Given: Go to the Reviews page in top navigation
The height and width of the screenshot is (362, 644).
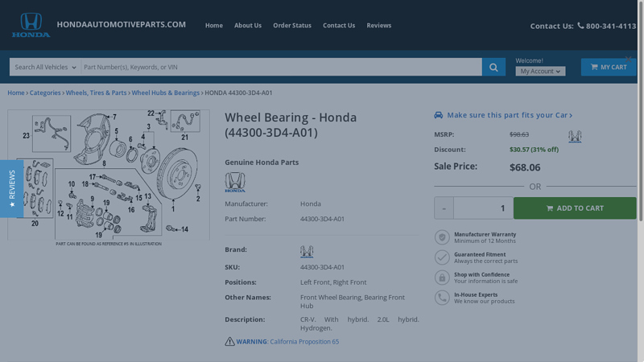Looking at the screenshot, I should click(378, 26).
